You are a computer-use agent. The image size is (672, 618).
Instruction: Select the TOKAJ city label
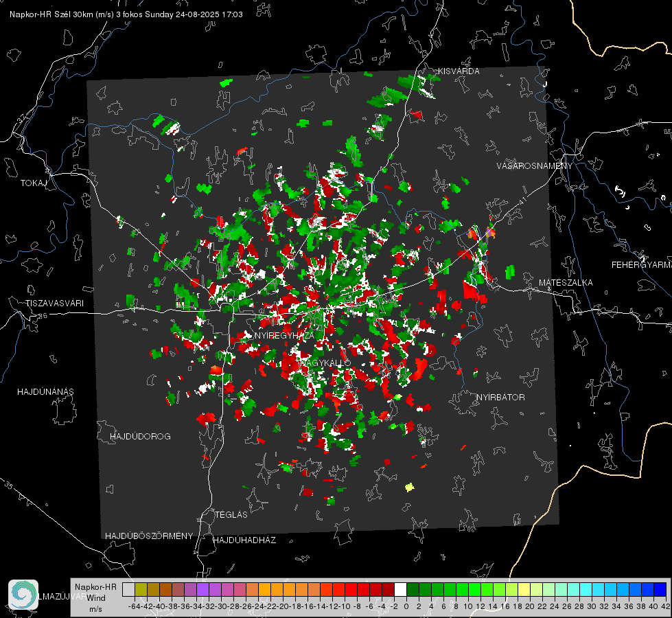pyautogui.click(x=34, y=183)
